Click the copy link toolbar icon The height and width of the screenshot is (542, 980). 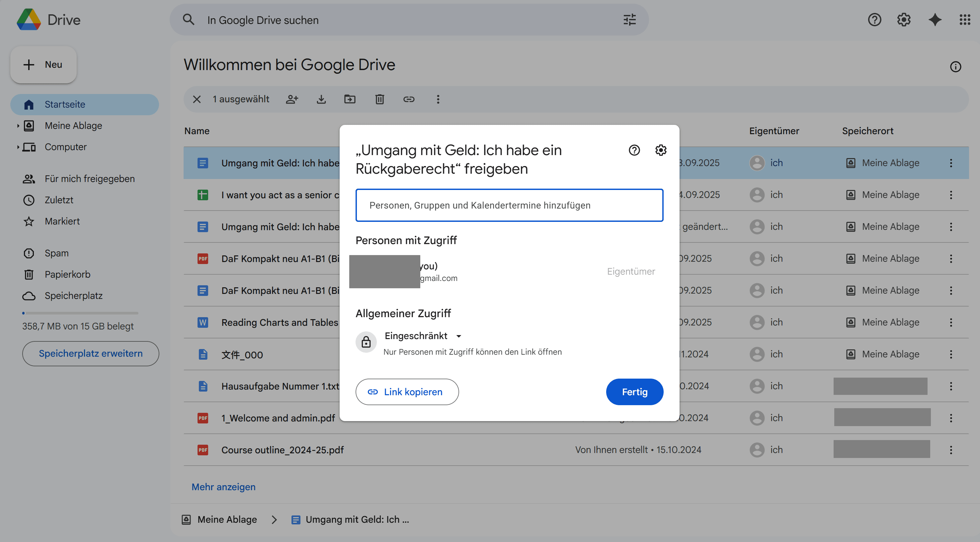click(409, 99)
